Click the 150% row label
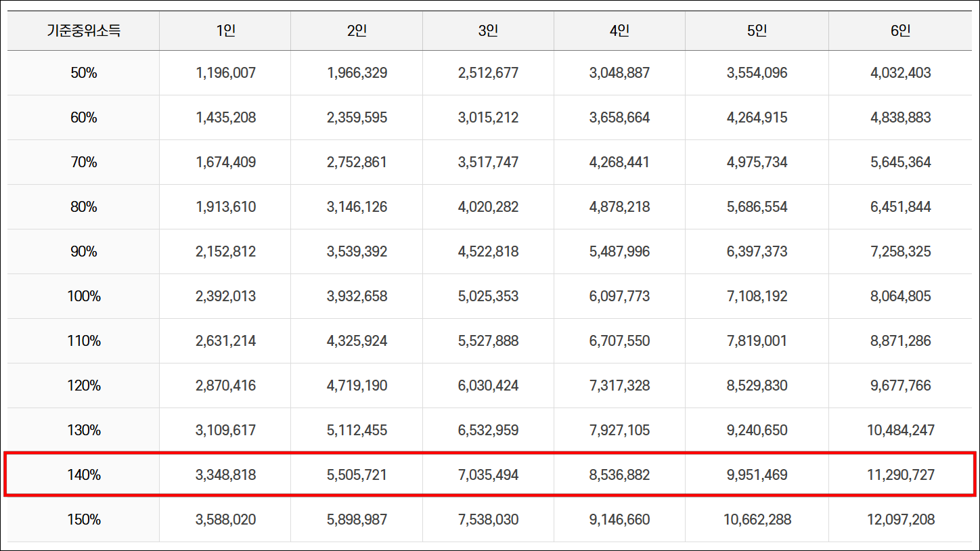980x551 pixels. tap(84, 520)
